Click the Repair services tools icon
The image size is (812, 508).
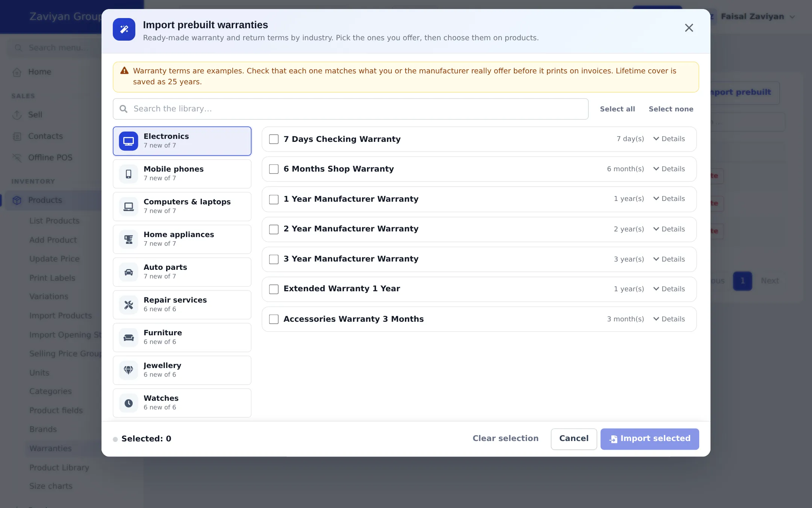coord(129,305)
